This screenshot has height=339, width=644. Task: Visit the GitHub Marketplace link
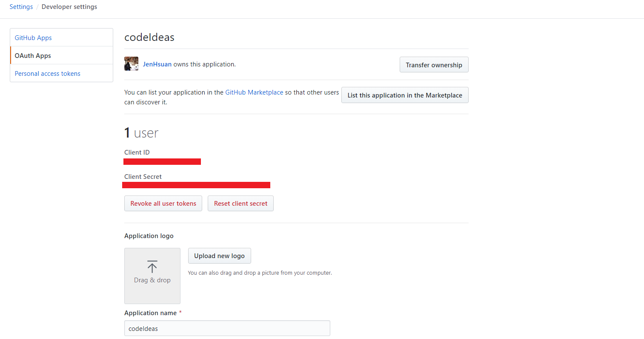(254, 92)
